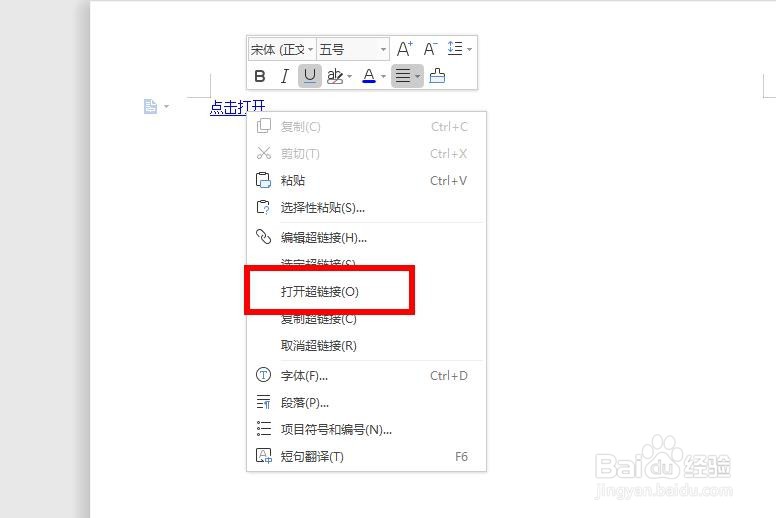Open the font name combo box 宋体
The image size is (776, 518).
[282, 49]
